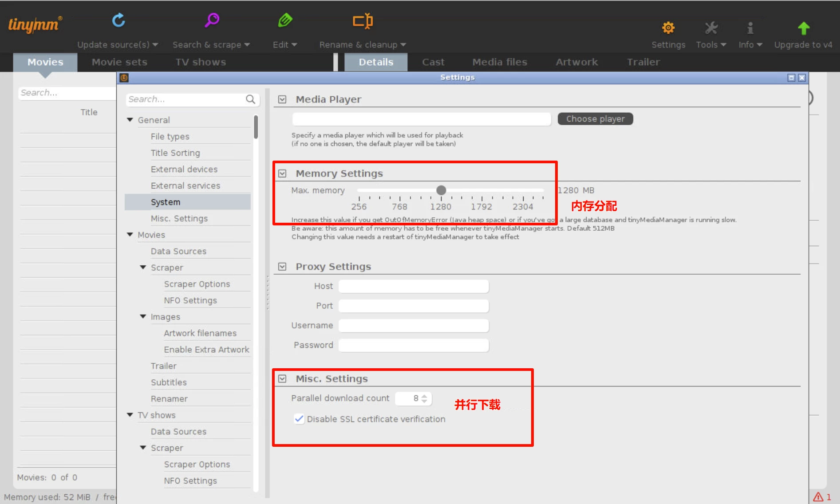The image size is (840, 504).
Task: Switch to the Movie sets tab
Action: click(119, 62)
